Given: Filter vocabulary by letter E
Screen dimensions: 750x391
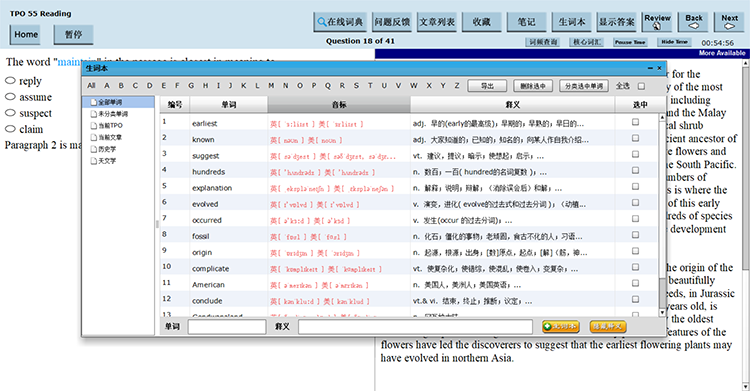Looking at the screenshot, I should pyautogui.click(x=164, y=86).
